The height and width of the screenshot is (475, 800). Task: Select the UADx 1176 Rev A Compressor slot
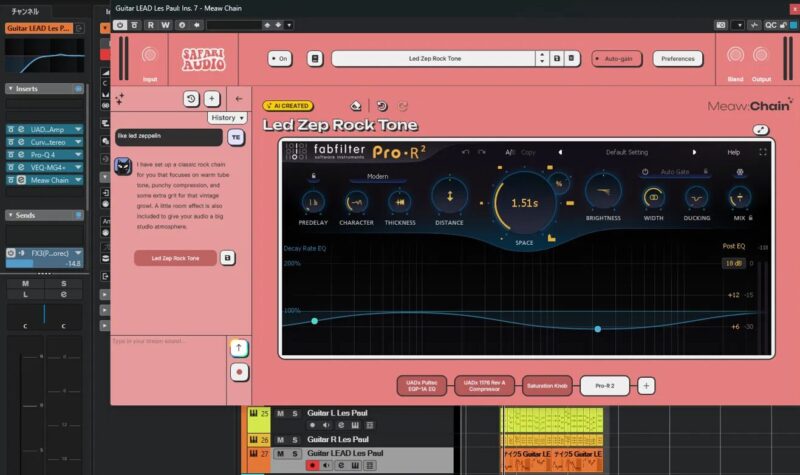(x=484, y=386)
